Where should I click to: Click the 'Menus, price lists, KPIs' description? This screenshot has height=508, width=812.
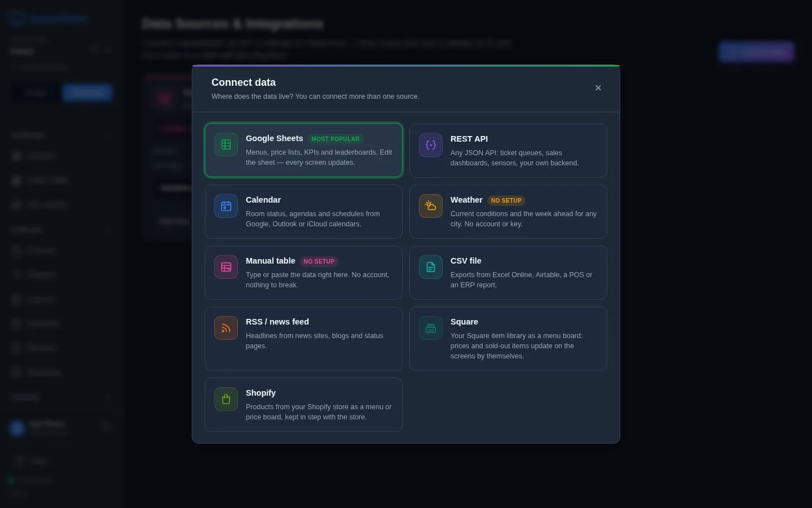tap(319, 157)
